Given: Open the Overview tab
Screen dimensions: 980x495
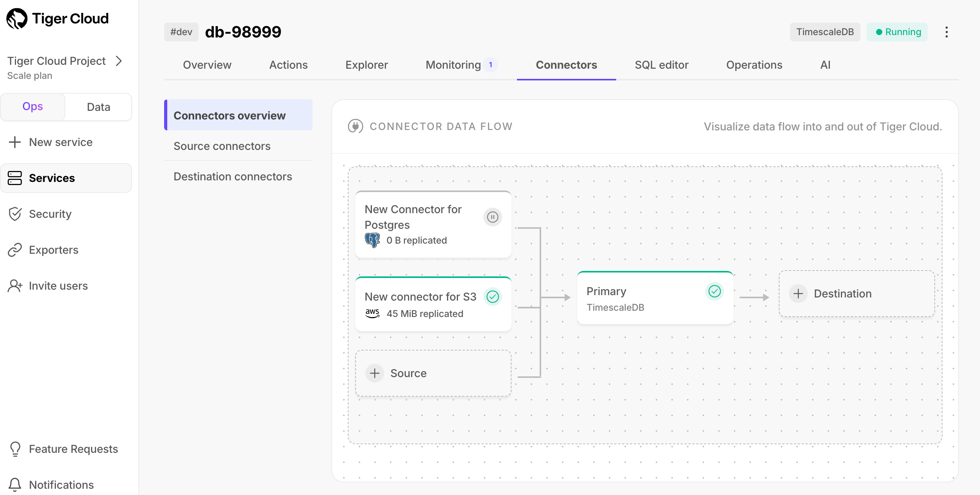Looking at the screenshot, I should pos(207,65).
